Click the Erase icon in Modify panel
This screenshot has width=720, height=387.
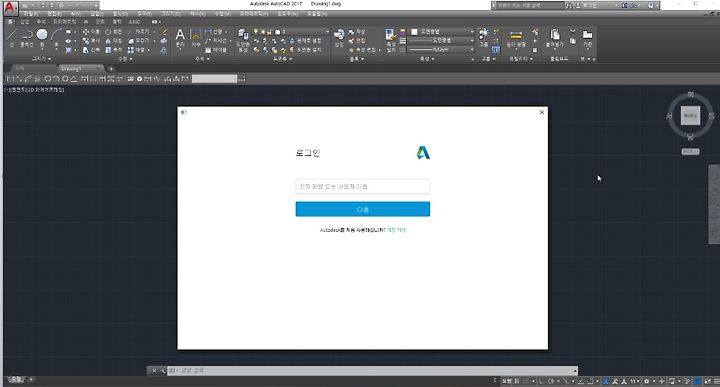tap(164, 32)
